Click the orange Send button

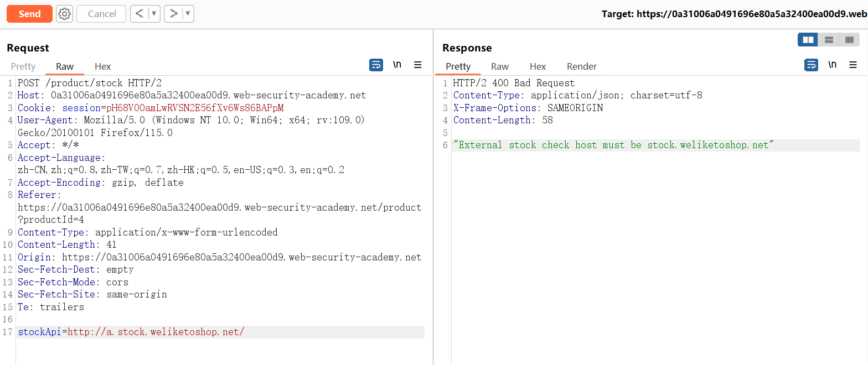pos(29,14)
